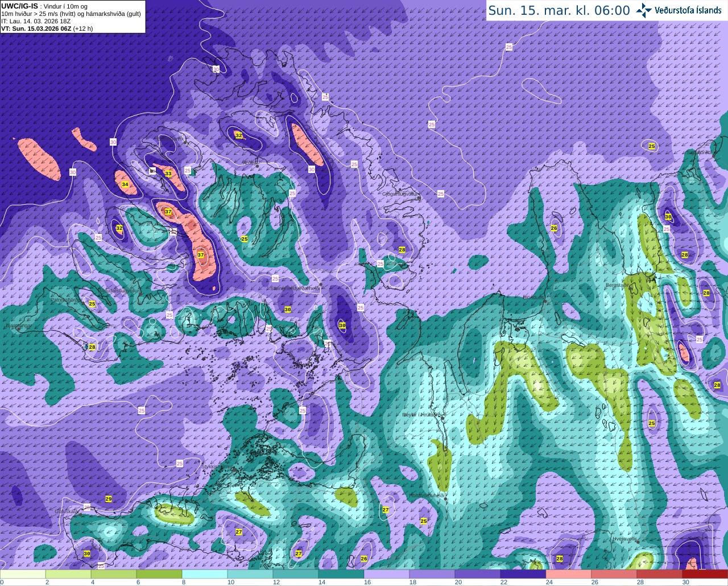Screen dimensions: 728x586
Task: Click the yellow 33 gust label
Action: click(x=168, y=174)
